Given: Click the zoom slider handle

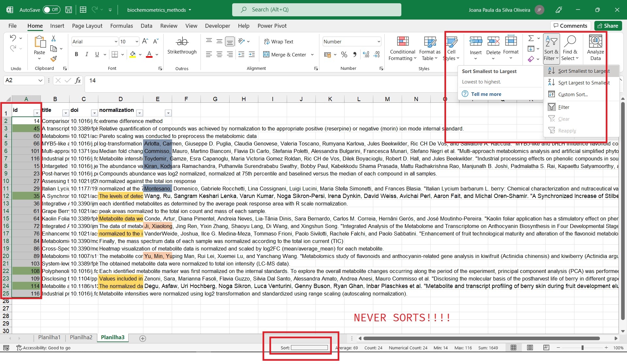Looking at the screenshot, I should [582, 348].
